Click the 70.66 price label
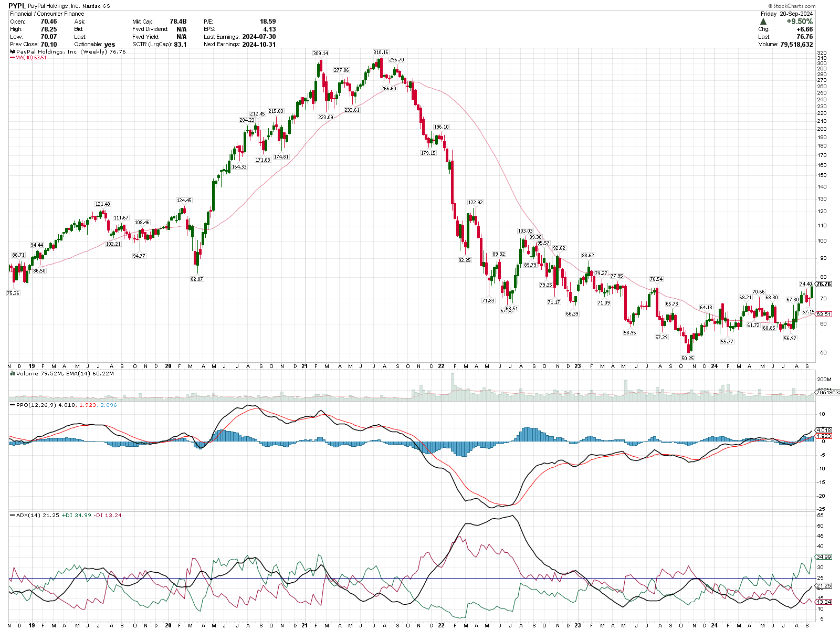Viewport: 840px width, 630px height. point(758,292)
